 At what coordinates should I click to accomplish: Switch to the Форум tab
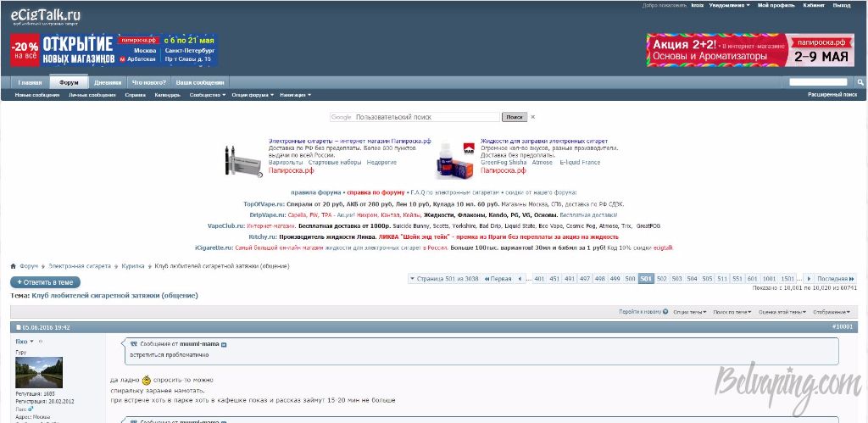point(69,82)
